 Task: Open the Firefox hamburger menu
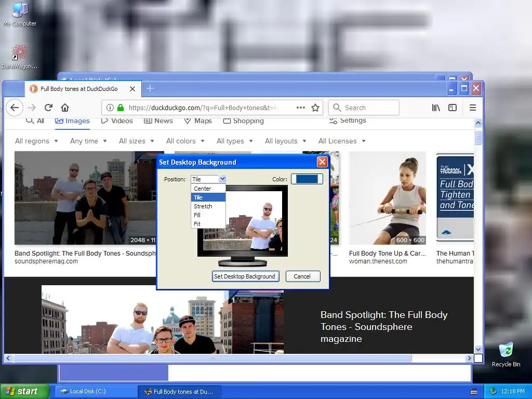tap(473, 108)
